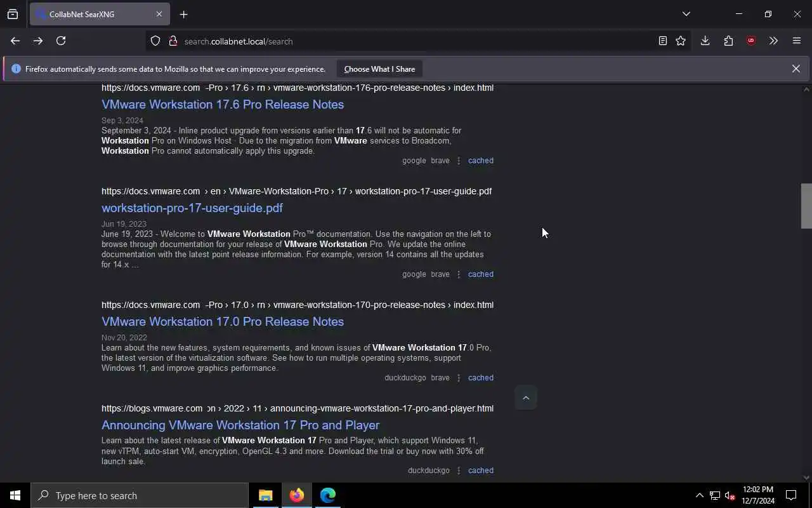This screenshot has width=812, height=508.
Task: Click the Choose What I Share button
Action: click(x=379, y=69)
